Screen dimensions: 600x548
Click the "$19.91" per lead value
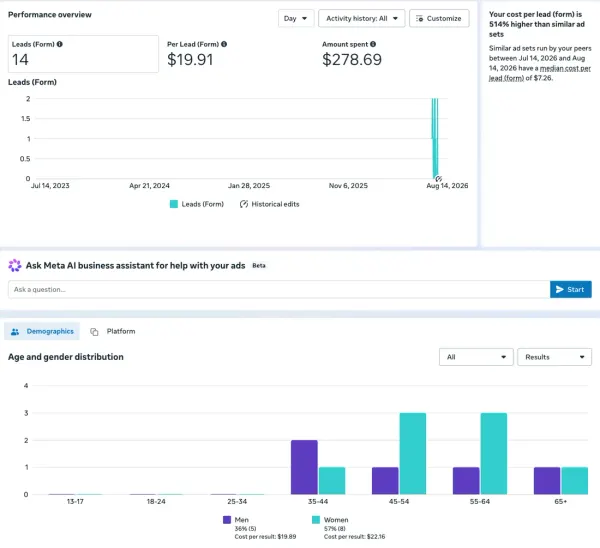(x=190, y=59)
